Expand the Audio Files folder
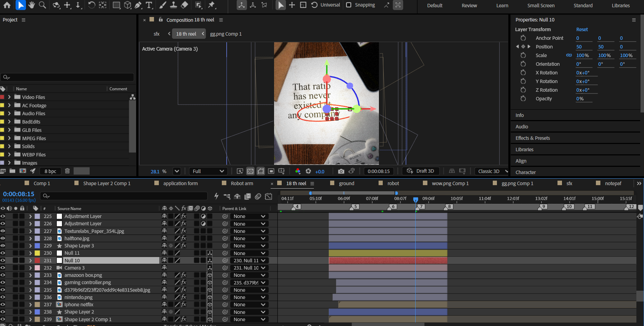 [x=9, y=114]
